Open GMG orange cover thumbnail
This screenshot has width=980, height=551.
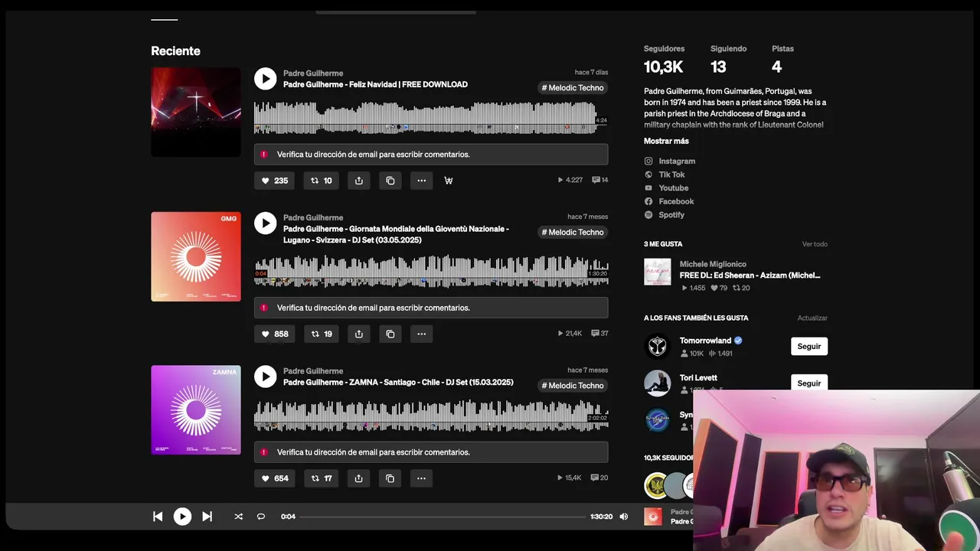(196, 256)
